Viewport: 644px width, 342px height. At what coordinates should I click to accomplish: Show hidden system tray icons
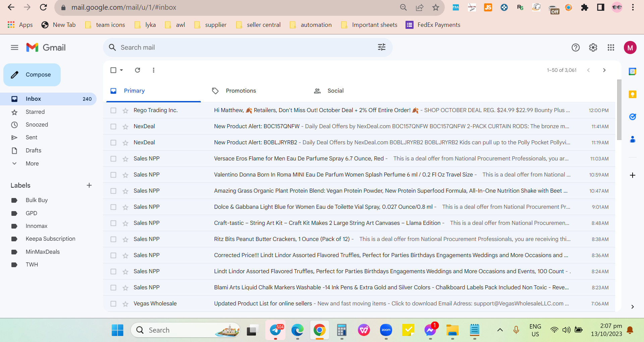click(500, 330)
